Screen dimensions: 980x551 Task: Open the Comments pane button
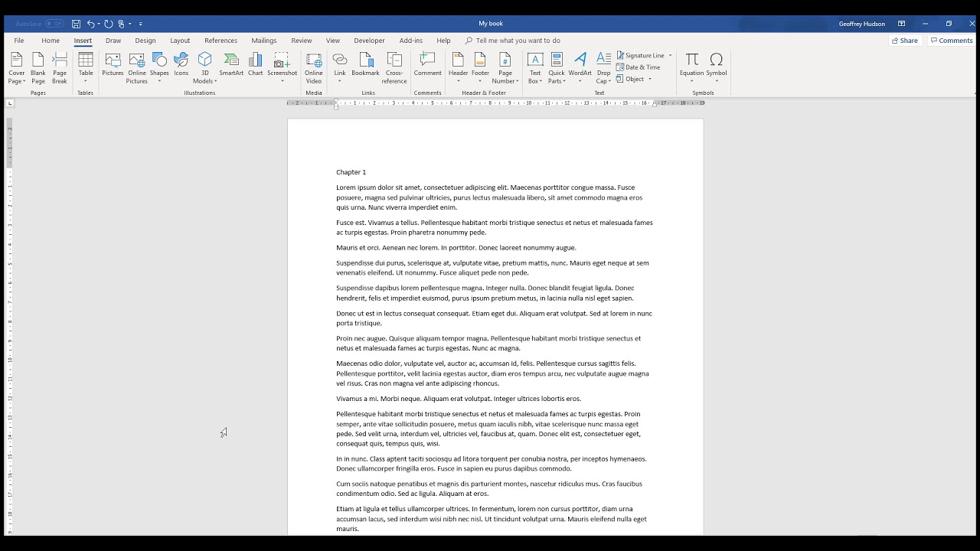point(952,41)
